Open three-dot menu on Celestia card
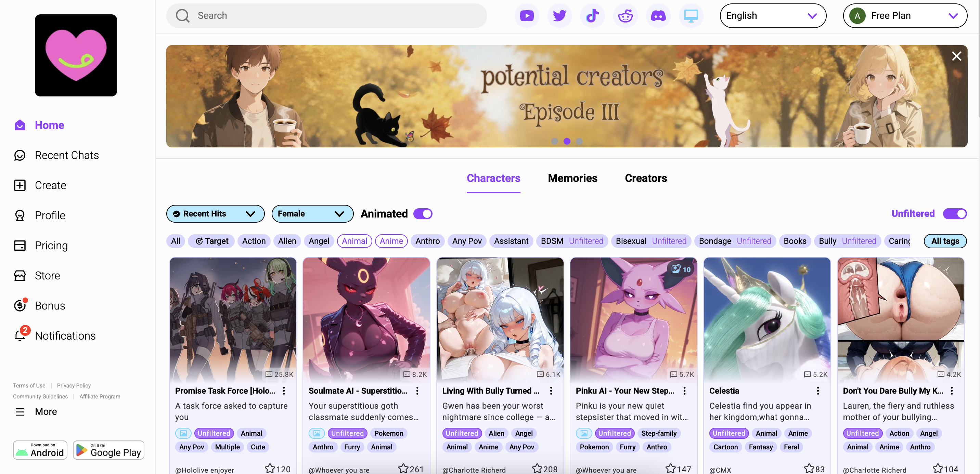Image resolution: width=980 pixels, height=474 pixels. [x=817, y=391]
